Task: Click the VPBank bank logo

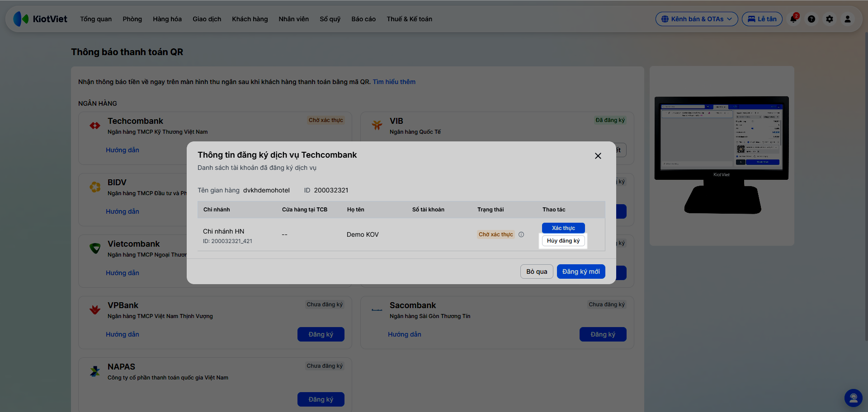Action: 95,309
